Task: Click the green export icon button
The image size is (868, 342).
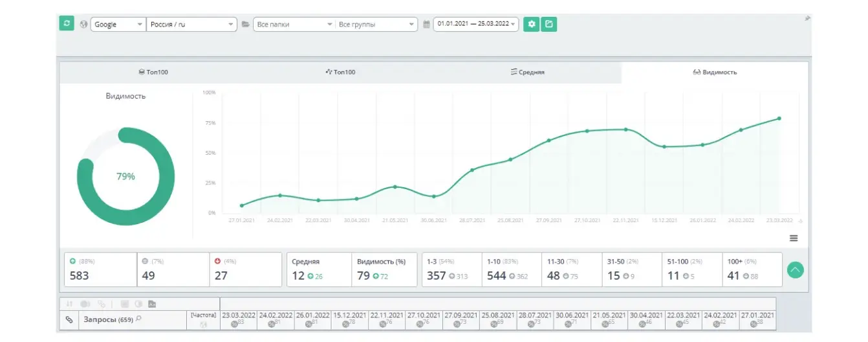Action: pos(549,24)
